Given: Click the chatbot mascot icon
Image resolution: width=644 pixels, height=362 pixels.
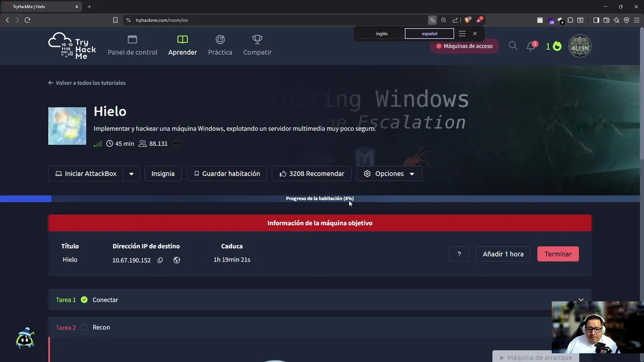Looking at the screenshot, I should tap(25, 338).
